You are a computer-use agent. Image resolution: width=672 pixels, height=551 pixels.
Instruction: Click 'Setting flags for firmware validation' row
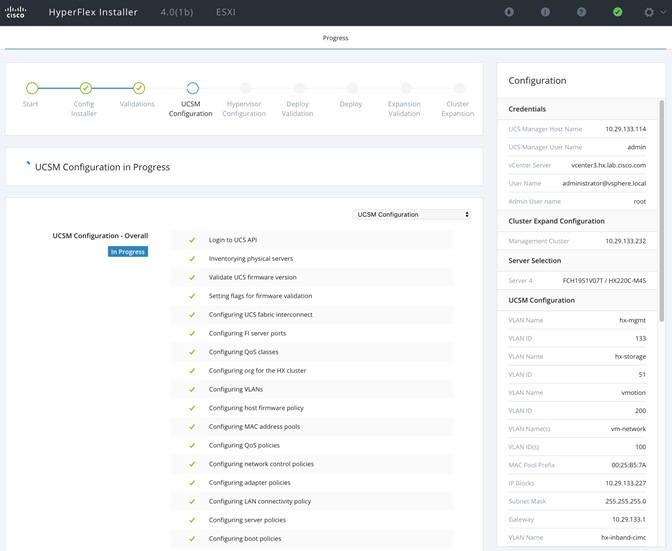pos(312,296)
